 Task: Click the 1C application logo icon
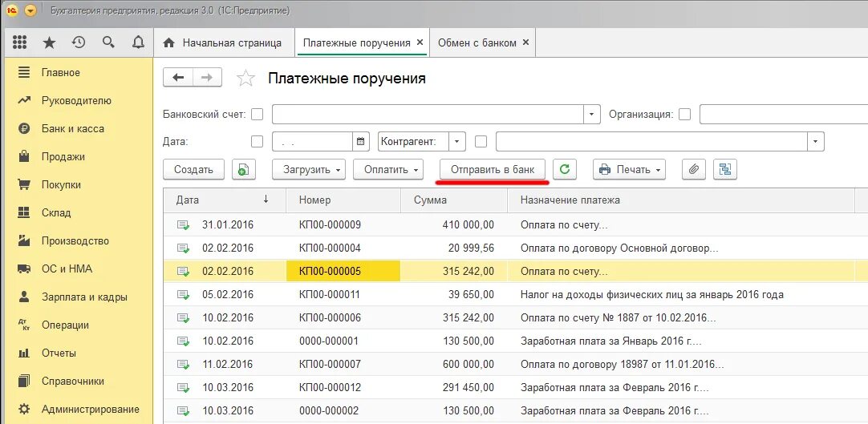[x=12, y=10]
